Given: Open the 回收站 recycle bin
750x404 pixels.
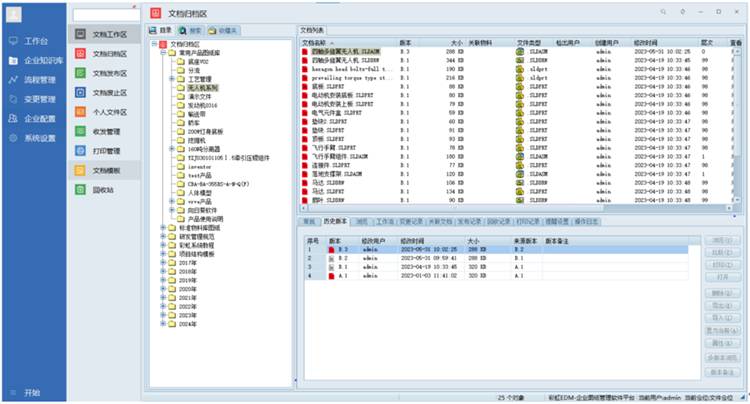Looking at the screenshot, I should (104, 189).
